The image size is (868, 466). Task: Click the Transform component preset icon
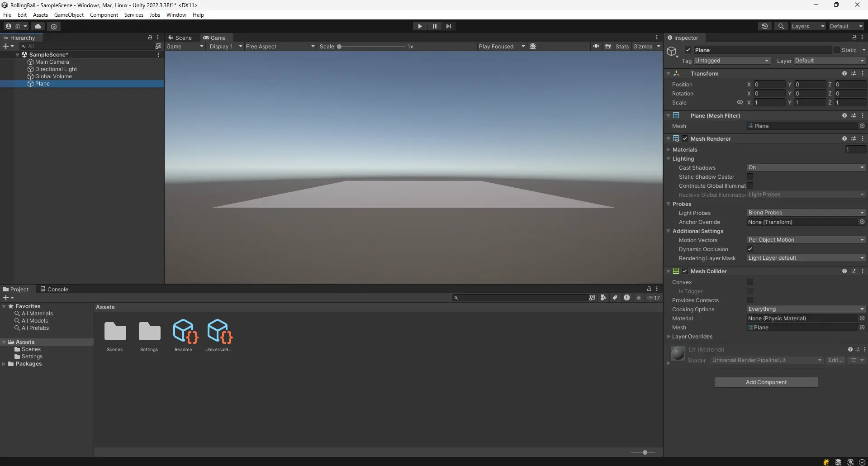(x=854, y=73)
